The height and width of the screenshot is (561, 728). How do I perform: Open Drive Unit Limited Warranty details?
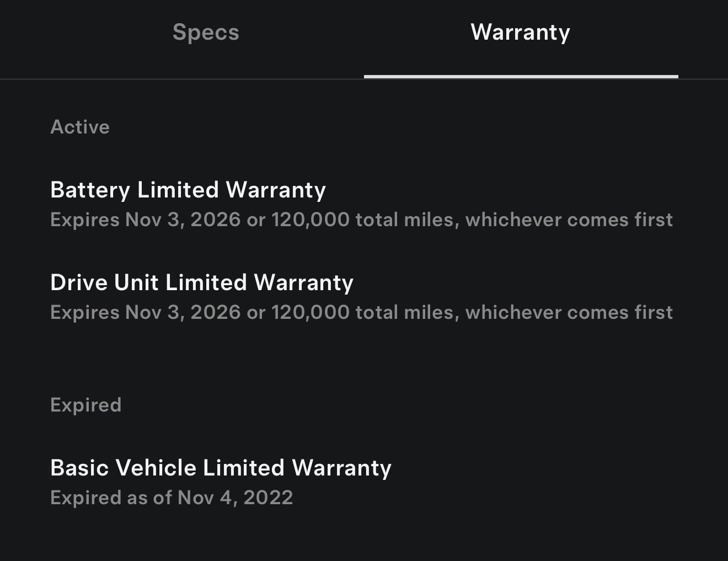point(202,282)
